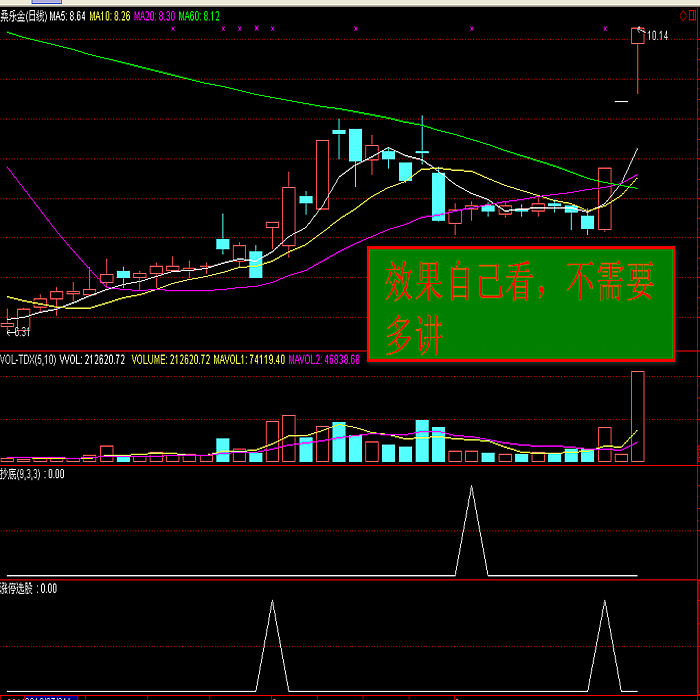This screenshot has height=700, width=700.
Task: Click the 乘乐金(日线) stock name label
Action: 23,16
